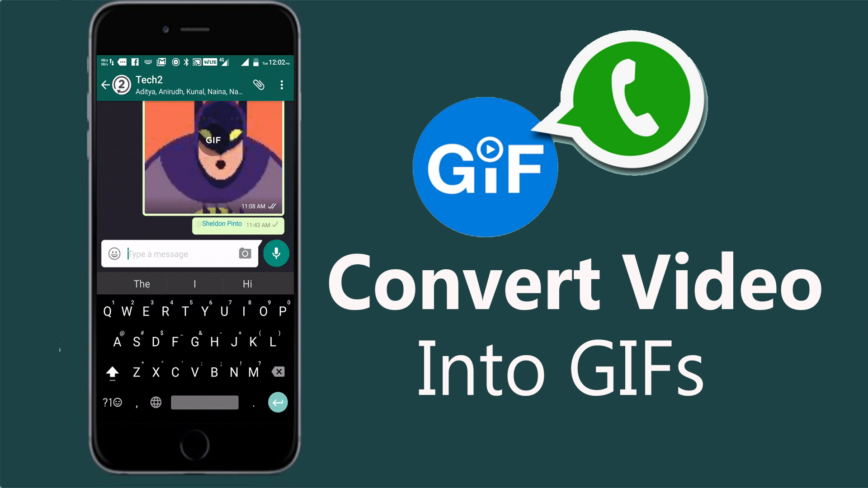Enable the ?123 symbols keyboard toggle
This screenshot has height=488, width=868.
tap(115, 402)
